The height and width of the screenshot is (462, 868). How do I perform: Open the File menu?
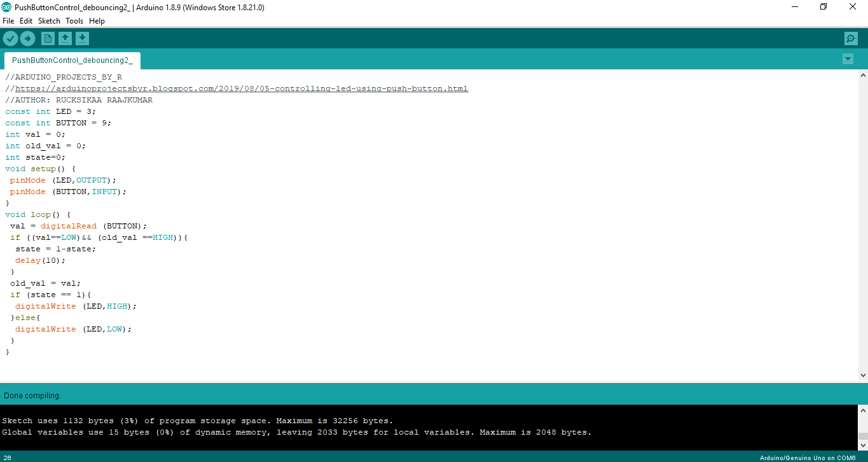[8, 20]
